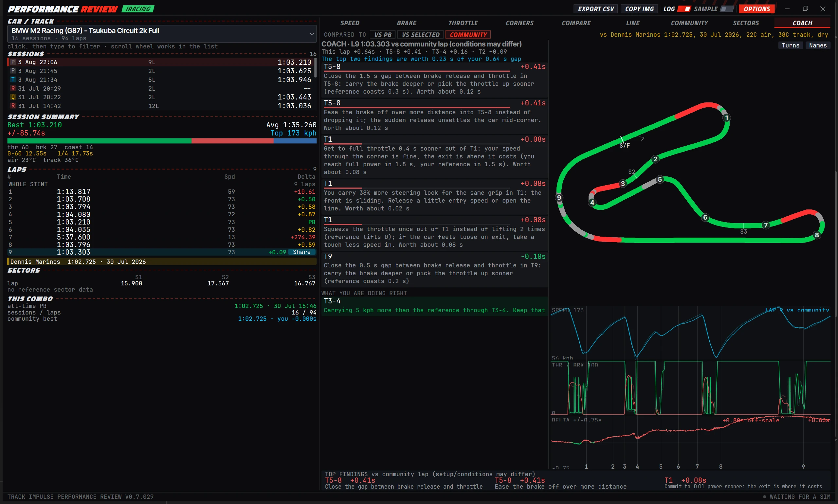Click Share on lap 9
The image size is (838, 504).
coord(301,252)
